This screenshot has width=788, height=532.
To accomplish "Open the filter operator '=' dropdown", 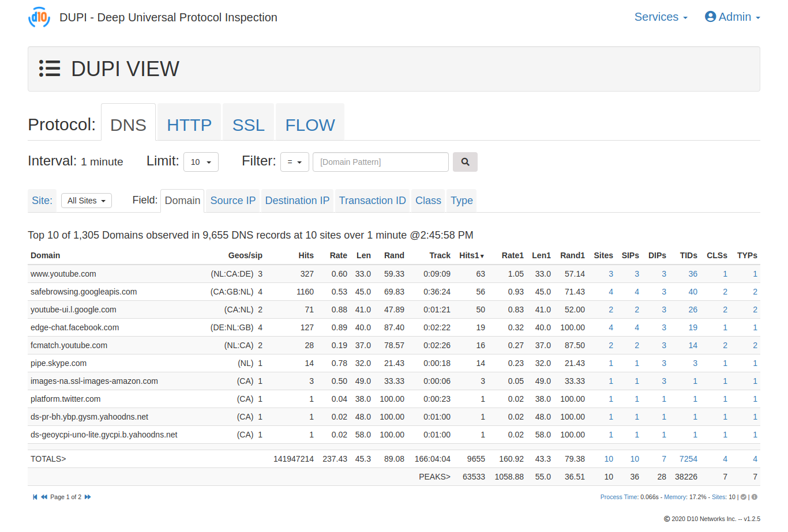I will 295,162.
